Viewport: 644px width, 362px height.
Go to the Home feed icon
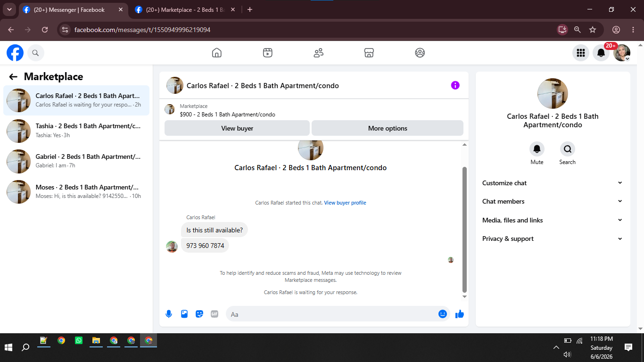tap(217, 53)
